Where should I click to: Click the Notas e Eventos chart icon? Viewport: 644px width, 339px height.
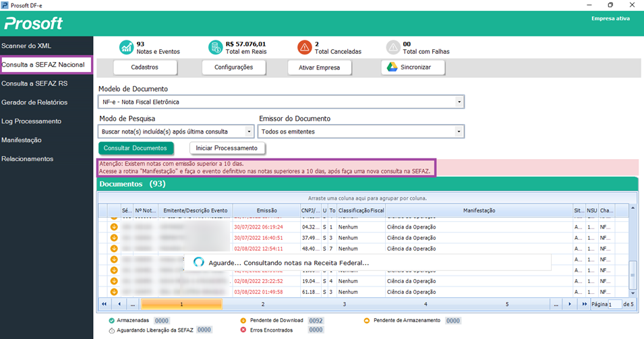click(x=126, y=47)
